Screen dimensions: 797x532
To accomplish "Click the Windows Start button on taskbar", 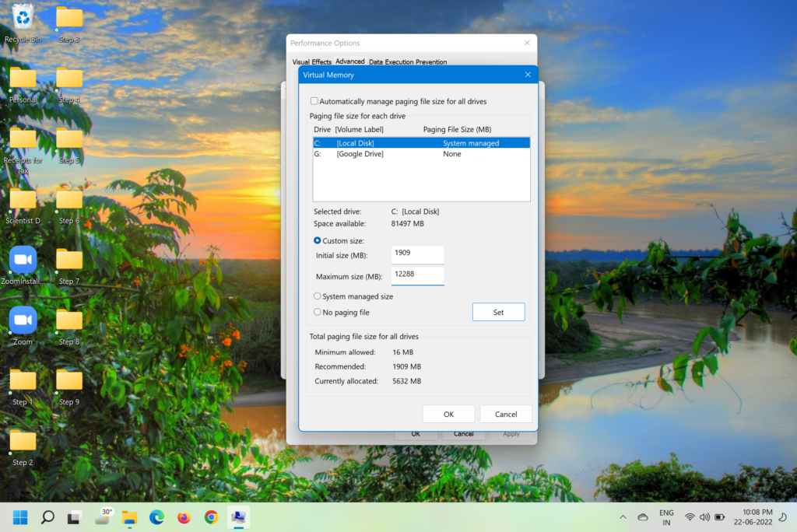I will pyautogui.click(x=20, y=517).
